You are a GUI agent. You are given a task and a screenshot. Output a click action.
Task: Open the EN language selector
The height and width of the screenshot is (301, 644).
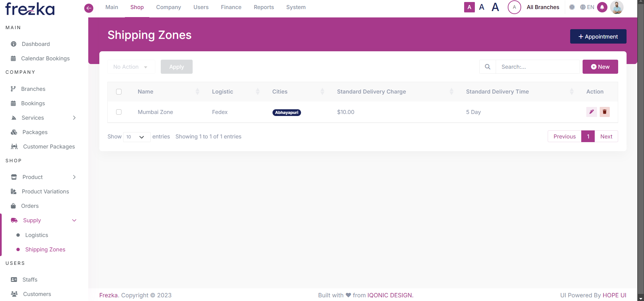587,7
